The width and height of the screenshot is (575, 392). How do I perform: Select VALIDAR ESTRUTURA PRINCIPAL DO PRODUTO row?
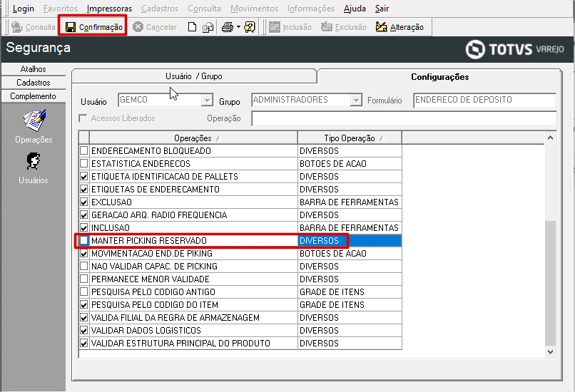click(x=240, y=343)
